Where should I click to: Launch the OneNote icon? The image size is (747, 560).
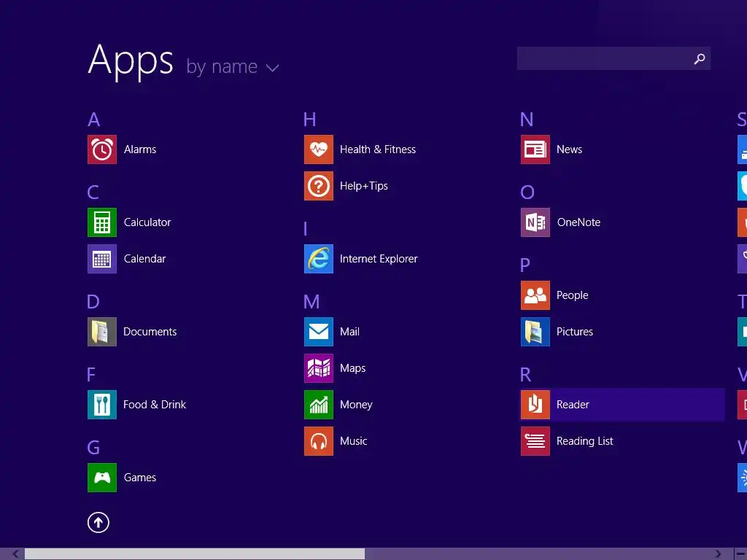click(535, 222)
